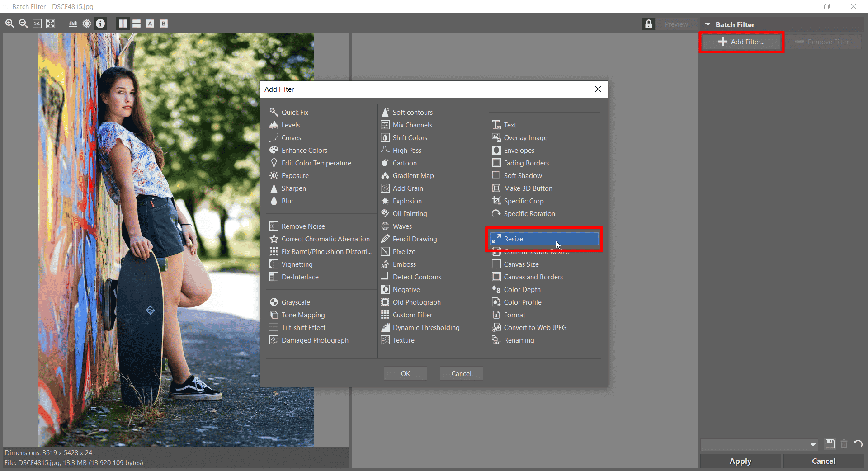Click the Explosion filter icon
The image size is (868, 471).
385,201
